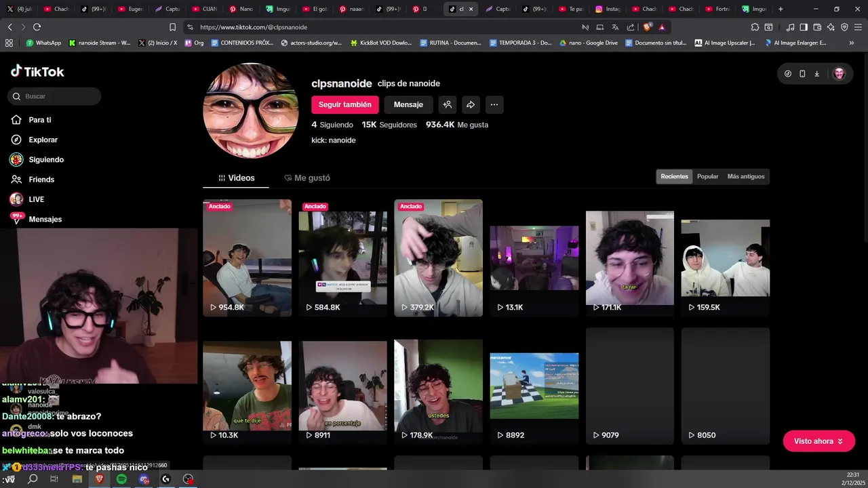This screenshot has width=868, height=488.
Task: Open Mensajes with 99+ badge
Action: [x=36, y=219]
